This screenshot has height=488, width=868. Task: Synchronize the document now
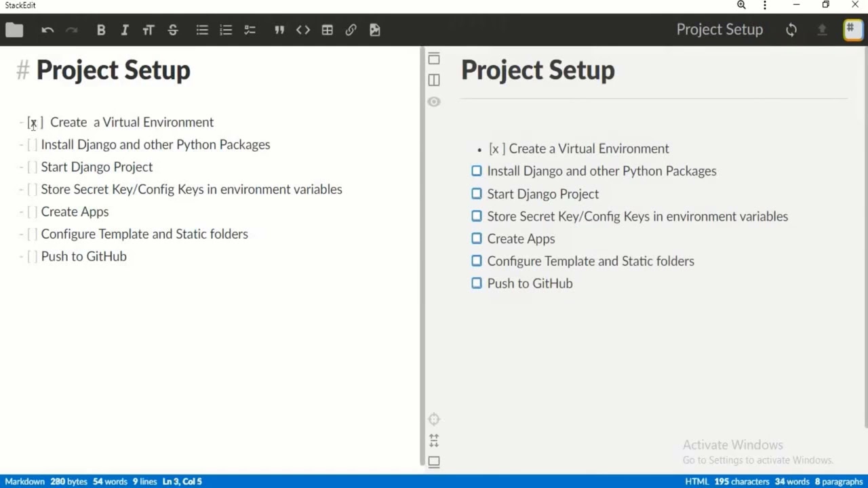point(791,30)
